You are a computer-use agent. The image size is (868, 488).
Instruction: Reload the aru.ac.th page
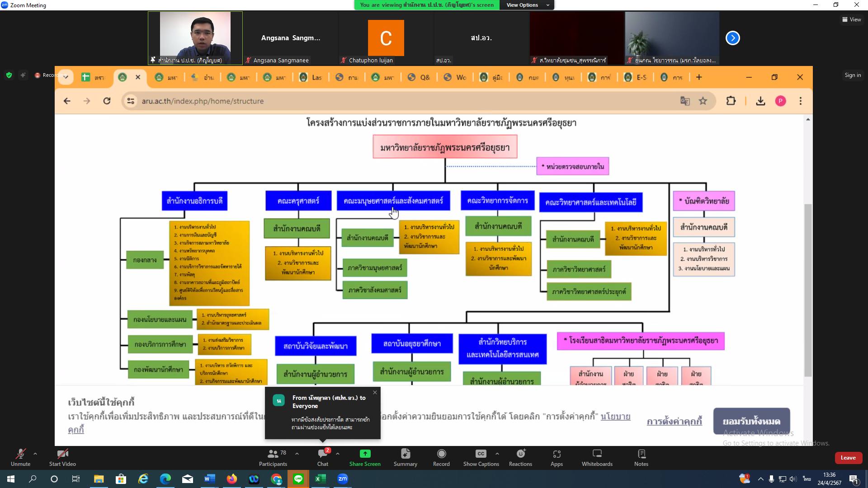107,101
